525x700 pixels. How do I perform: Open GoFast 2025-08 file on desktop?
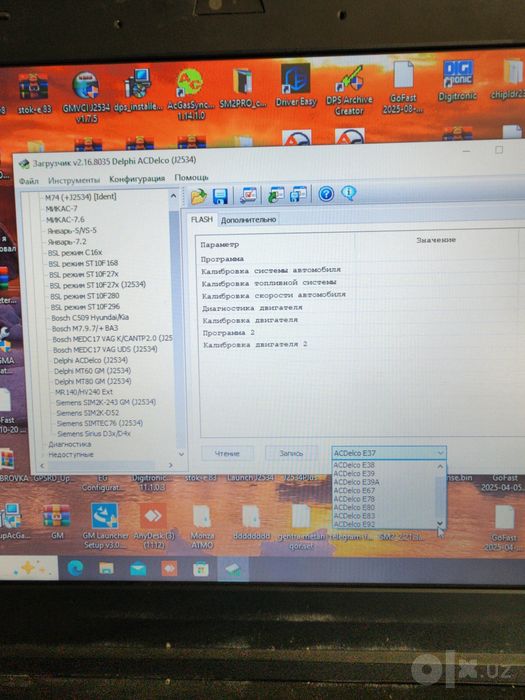click(403, 87)
